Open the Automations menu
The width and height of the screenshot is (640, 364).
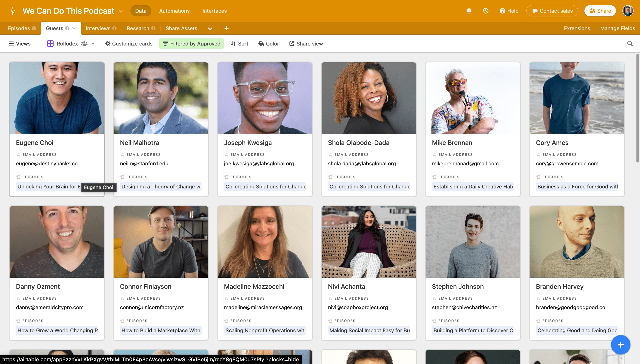point(174,11)
